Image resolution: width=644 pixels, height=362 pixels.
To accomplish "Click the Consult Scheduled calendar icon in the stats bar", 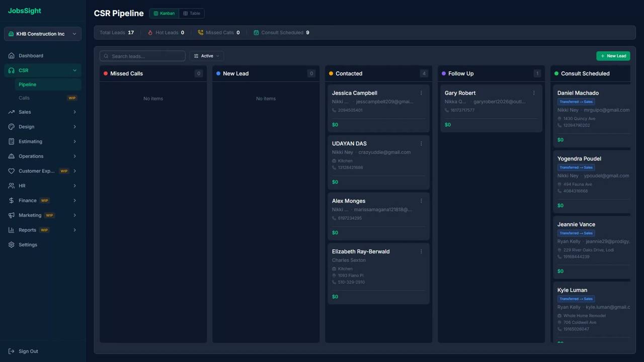I will click(256, 33).
